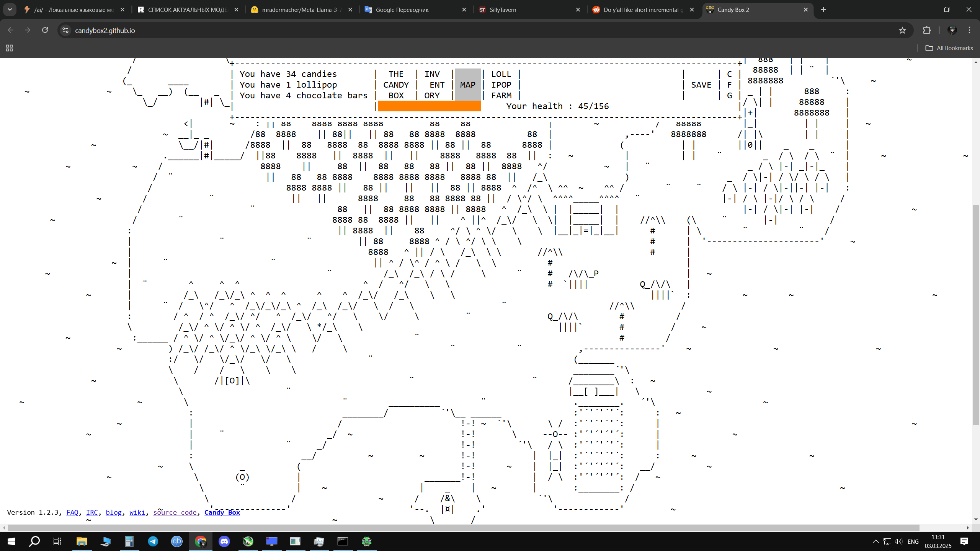The image size is (980, 551).
Task: Click the horizontal page scrollbar
Action: pos(464,528)
